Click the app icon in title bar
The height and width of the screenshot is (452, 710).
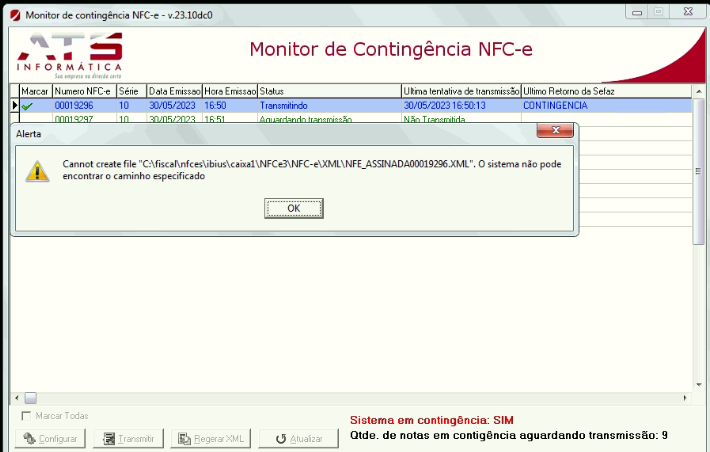15,15
